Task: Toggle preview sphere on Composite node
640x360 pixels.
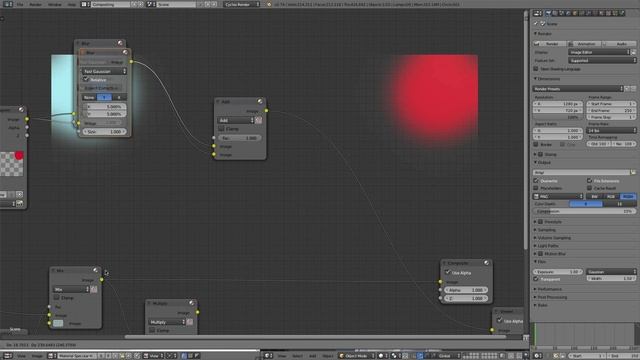Action: [x=487, y=263]
